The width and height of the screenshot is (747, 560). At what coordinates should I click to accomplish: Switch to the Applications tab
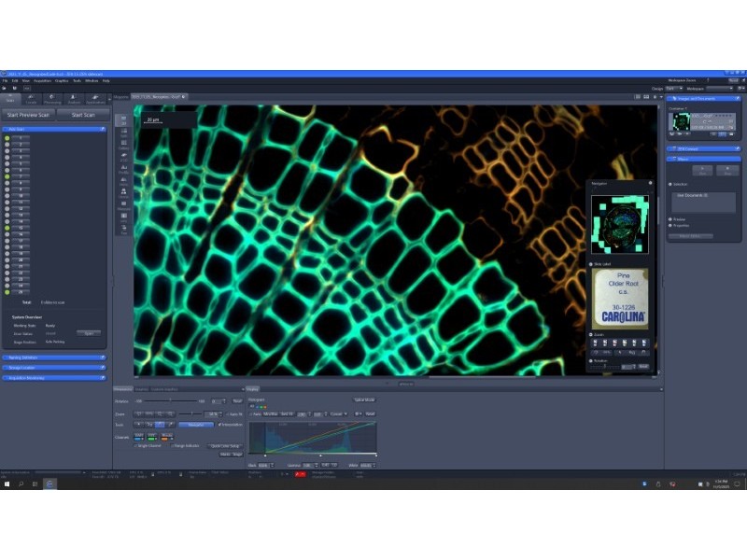point(95,99)
